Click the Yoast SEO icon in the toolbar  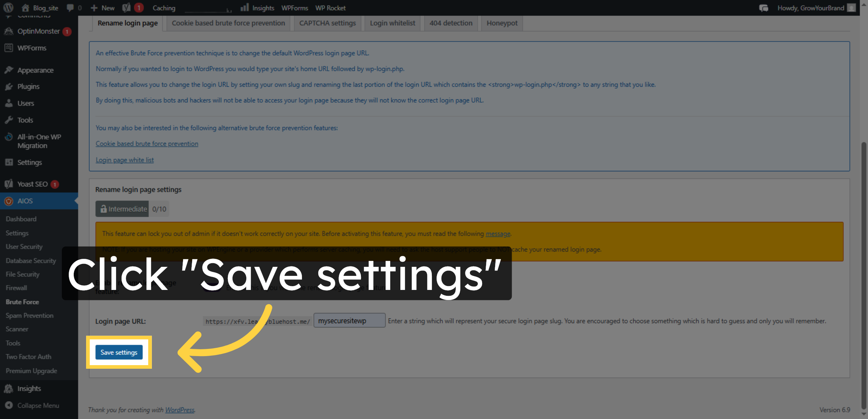tap(126, 8)
